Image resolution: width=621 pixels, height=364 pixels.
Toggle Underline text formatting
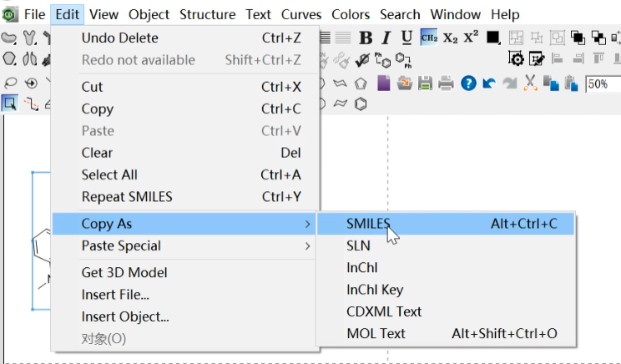click(x=406, y=38)
